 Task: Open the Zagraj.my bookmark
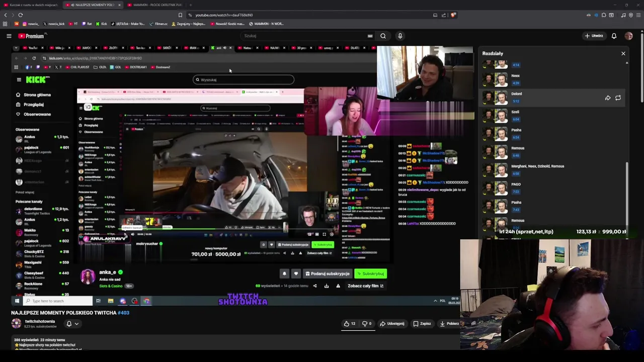point(189,24)
